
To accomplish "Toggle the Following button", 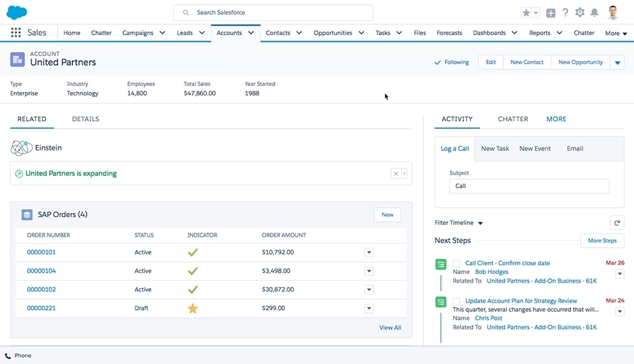I will [x=452, y=62].
